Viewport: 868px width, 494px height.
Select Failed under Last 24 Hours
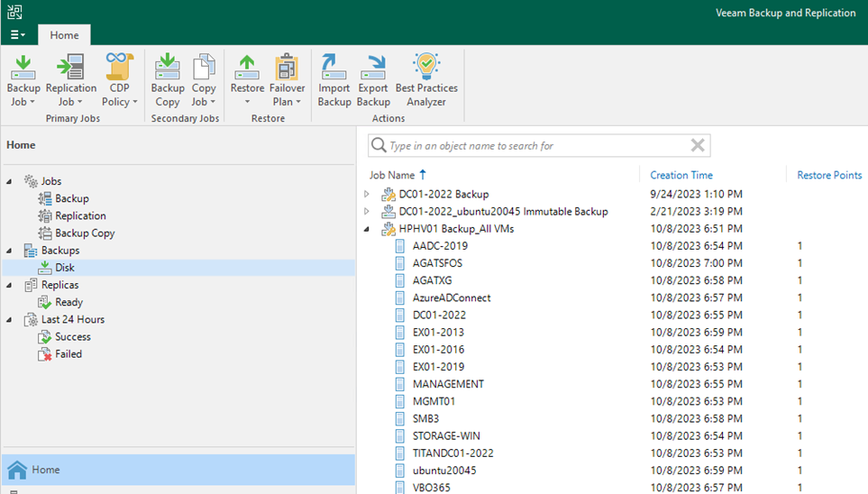(69, 354)
